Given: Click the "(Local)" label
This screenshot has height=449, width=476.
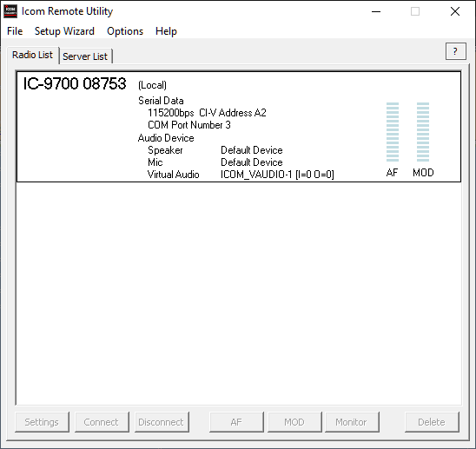Looking at the screenshot, I should tap(152, 85).
